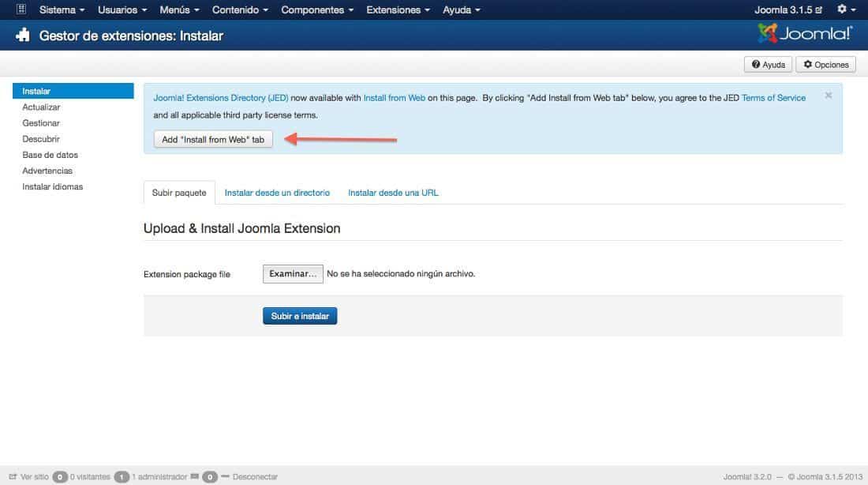Viewport: 868px width, 485px height.
Task: Dismiss the JED notice with the X
Action: click(828, 96)
